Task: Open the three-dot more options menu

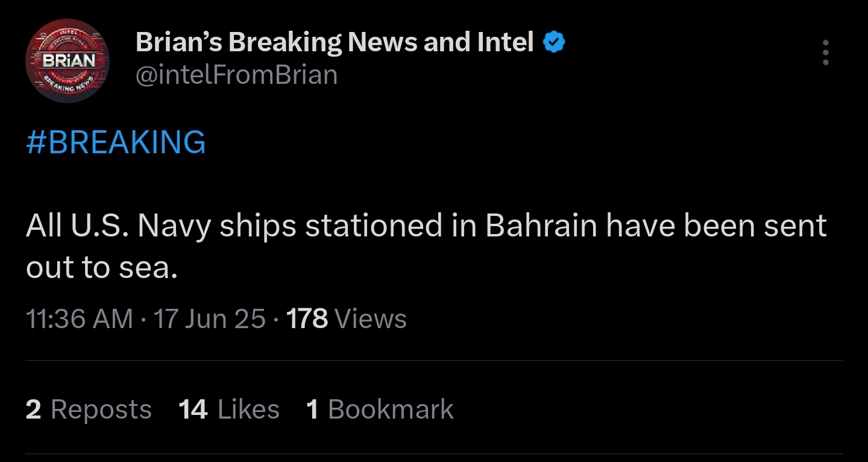Action: (x=825, y=53)
